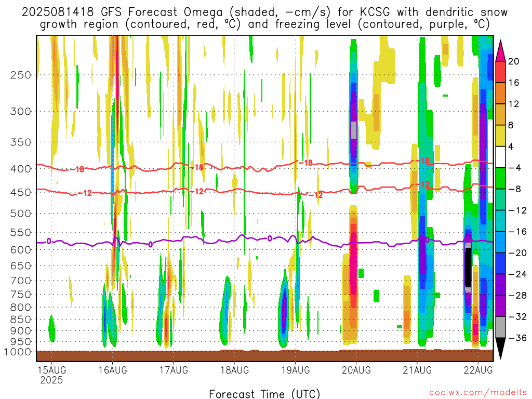Click the colorbar tick label -28

pyautogui.click(x=517, y=296)
